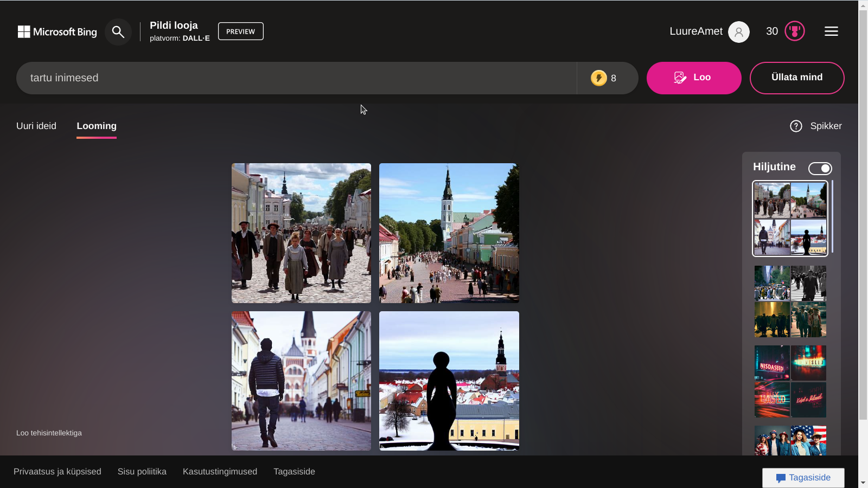The width and height of the screenshot is (868, 488).
Task: Click the Microsoft Bing logo
Action: click(57, 32)
